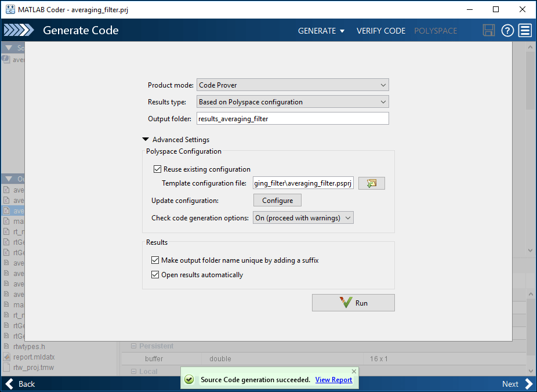Image resolution: width=537 pixels, height=392 pixels.
Task: Click the upper scrollbar down arrow
Action: (531, 251)
